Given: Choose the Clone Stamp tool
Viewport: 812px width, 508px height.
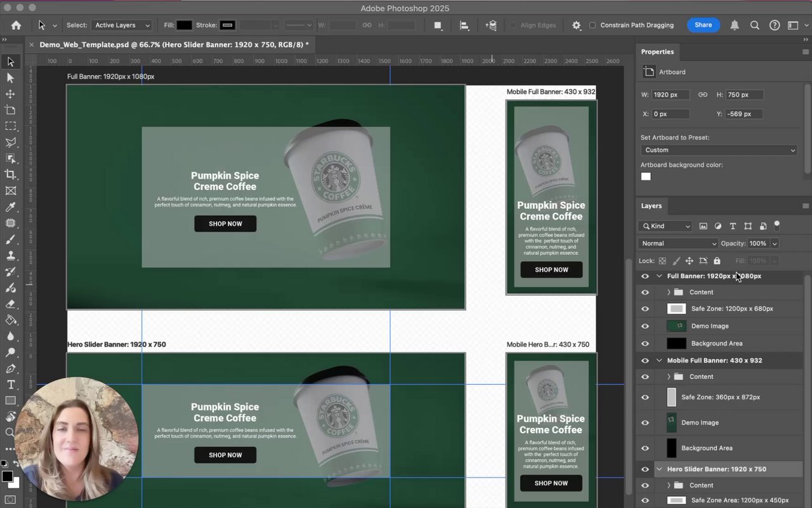Looking at the screenshot, I should click(x=10, y=255).
